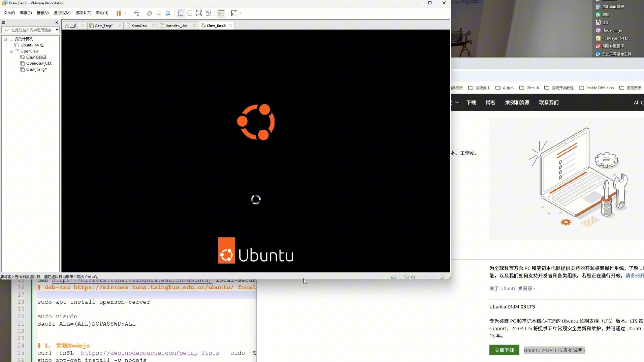This screenshot has height=362, width=644.
Task: Open the 游戏美术 bookmark folder in browser
Action: pyautogui.click(x=479, y=88)
